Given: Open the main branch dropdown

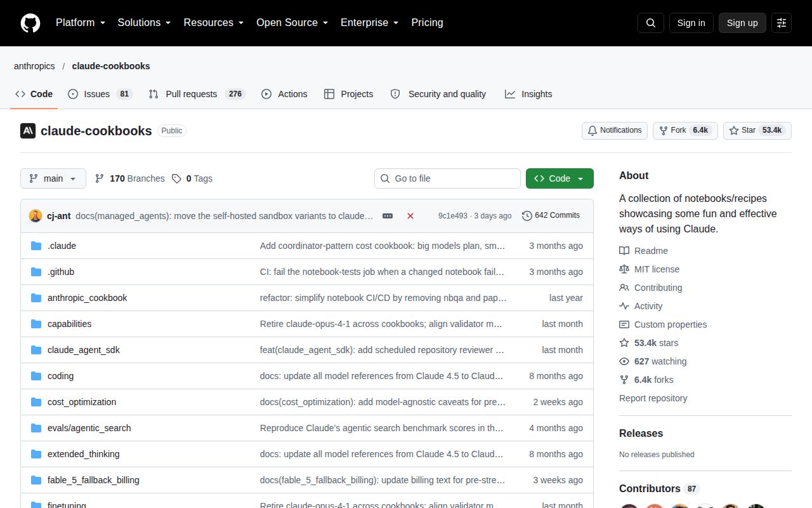Looking at the screenshot, I should click(53, 178).
